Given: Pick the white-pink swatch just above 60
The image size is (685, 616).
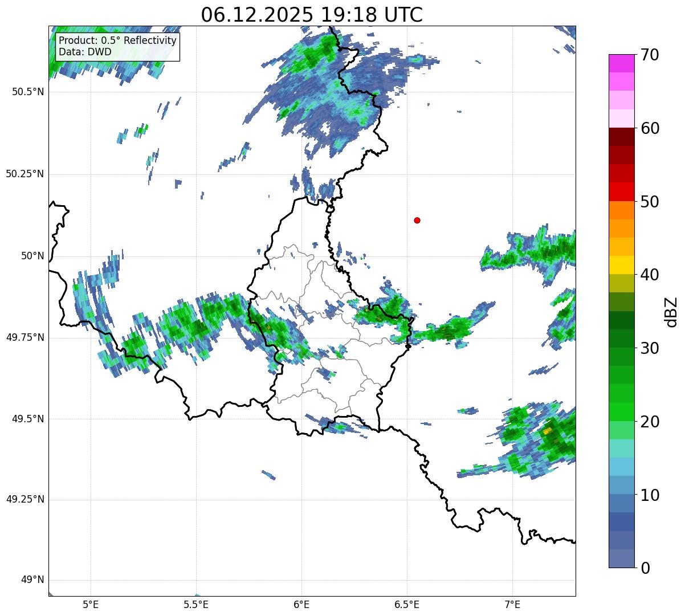Looking at the screenshot, I should click(x=622, y=119).
